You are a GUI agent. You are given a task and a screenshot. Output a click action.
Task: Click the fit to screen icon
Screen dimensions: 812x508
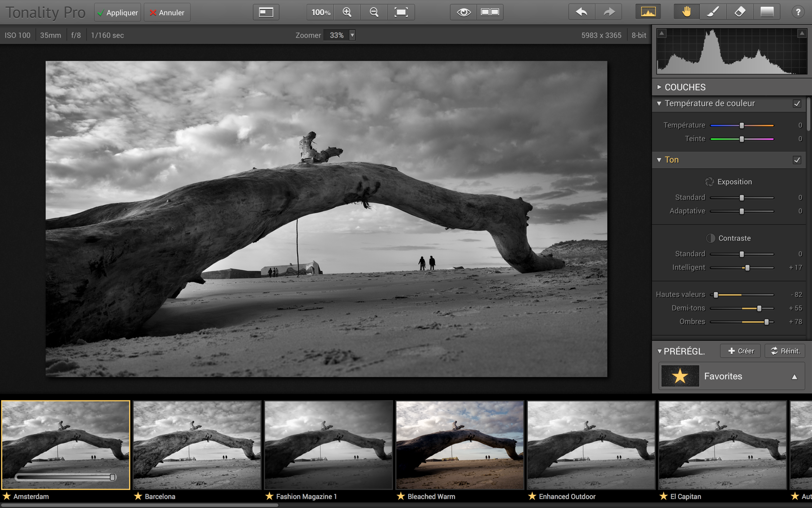point(401,12)
